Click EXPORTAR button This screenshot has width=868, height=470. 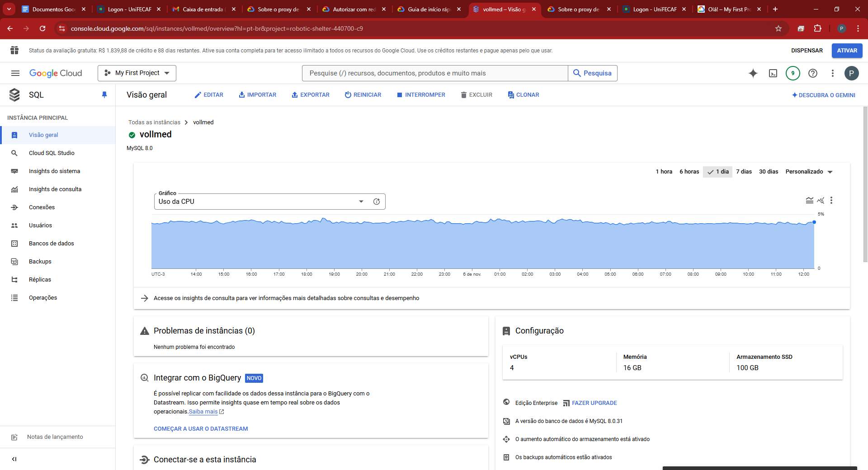point(311,95)
